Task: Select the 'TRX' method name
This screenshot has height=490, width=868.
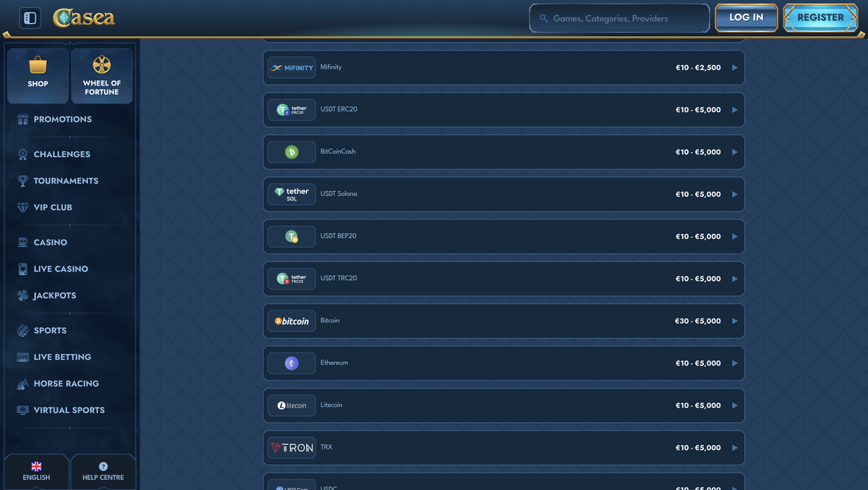Action: (x=326, y=447)
